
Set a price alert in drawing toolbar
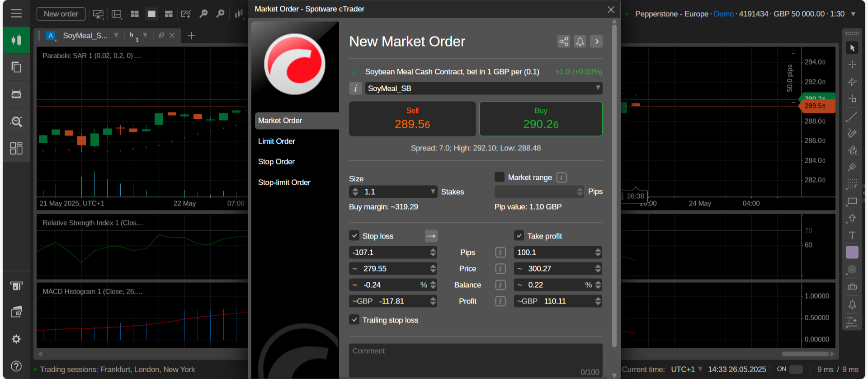(x=852, y=304)
